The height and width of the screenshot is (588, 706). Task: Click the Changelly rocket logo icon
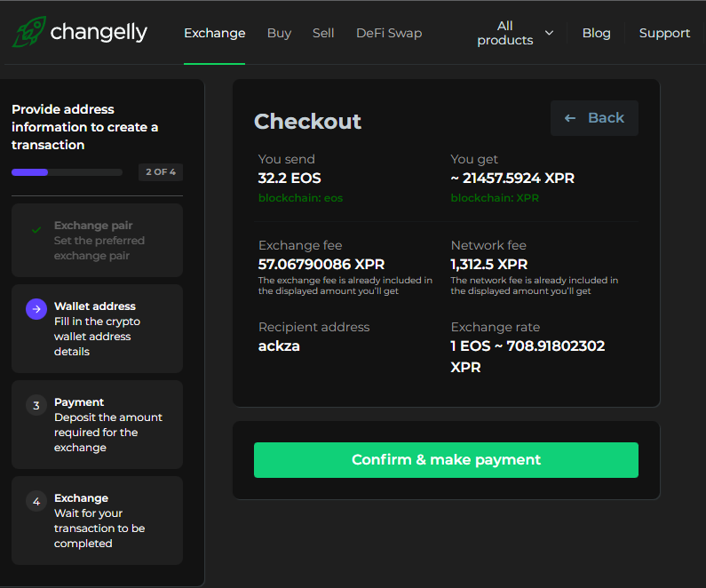(28, 32)
